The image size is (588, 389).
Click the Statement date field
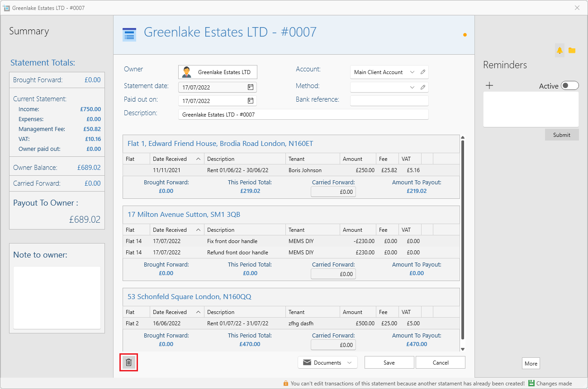218,87
